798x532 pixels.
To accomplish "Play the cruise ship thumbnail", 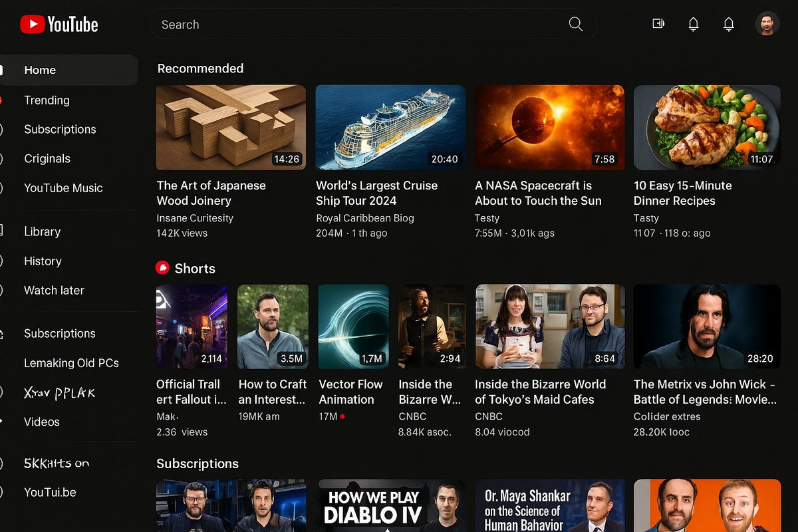I will coord(390,127).
